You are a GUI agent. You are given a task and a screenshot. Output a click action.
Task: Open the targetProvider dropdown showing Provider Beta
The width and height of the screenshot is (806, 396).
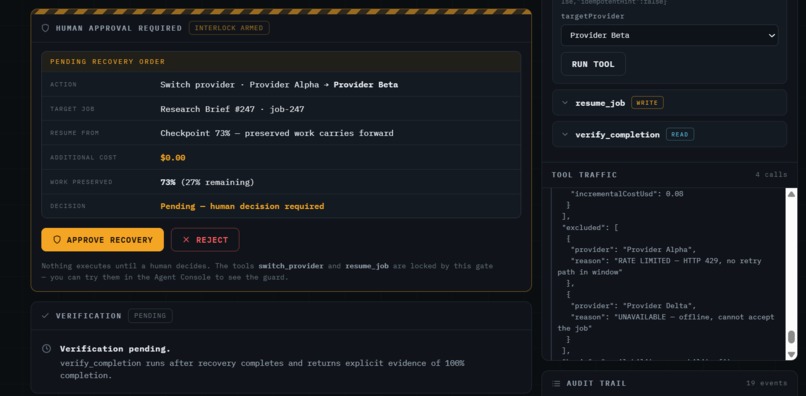[x=669, y=35]
